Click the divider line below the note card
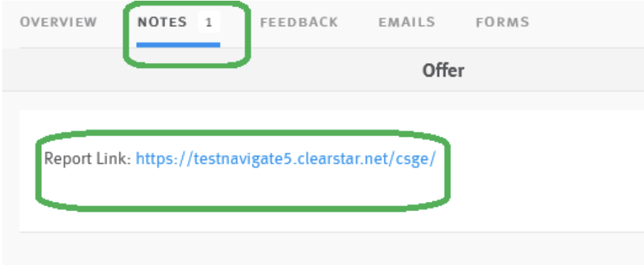 click(331, 232)
